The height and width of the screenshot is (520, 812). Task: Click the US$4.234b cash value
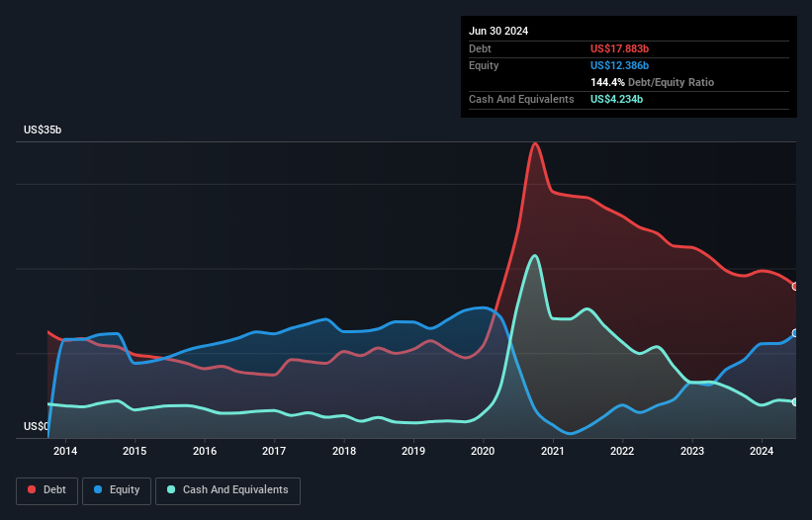616,99
